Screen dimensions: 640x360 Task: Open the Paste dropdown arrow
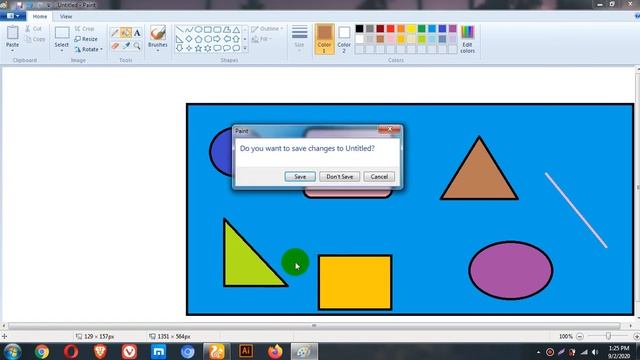pos(13,51)
